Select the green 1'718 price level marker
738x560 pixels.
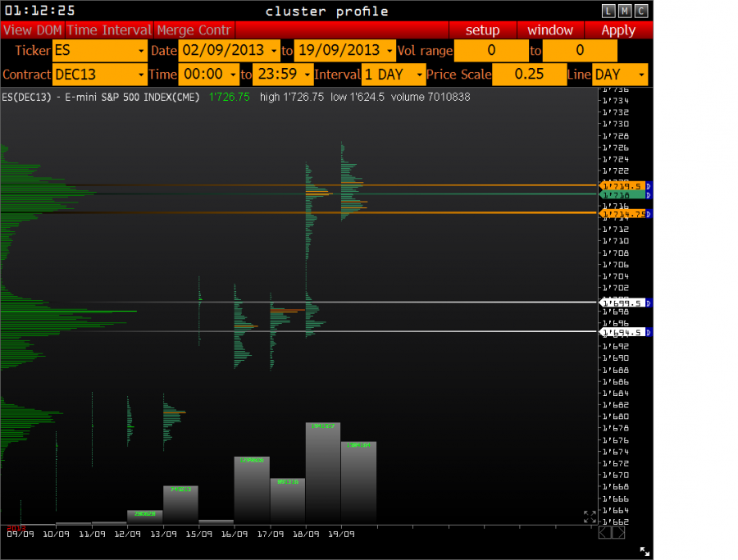click(622, 195)
